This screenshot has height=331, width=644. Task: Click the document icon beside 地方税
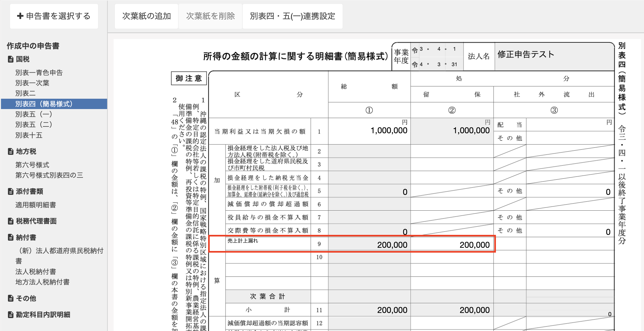click(11, 152)
